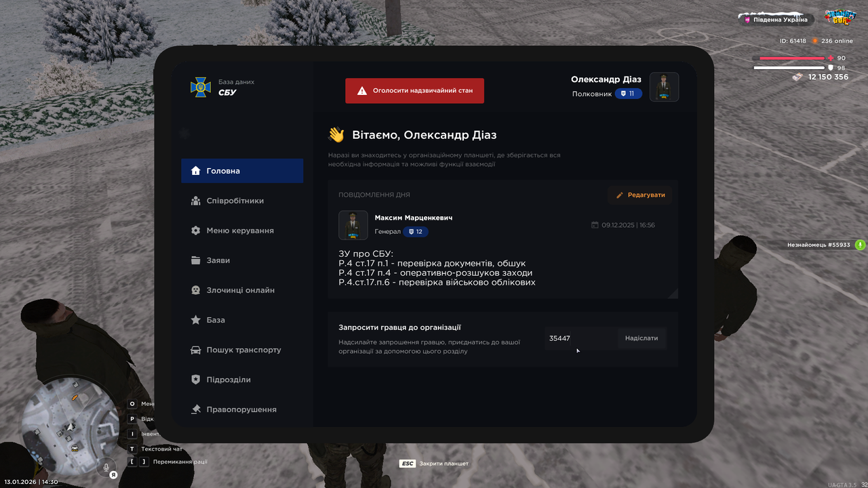Click the car icon beside Пошук транспорту
Image resolution: width=868 pixels, height=488 pixels.
pos(195,350)
